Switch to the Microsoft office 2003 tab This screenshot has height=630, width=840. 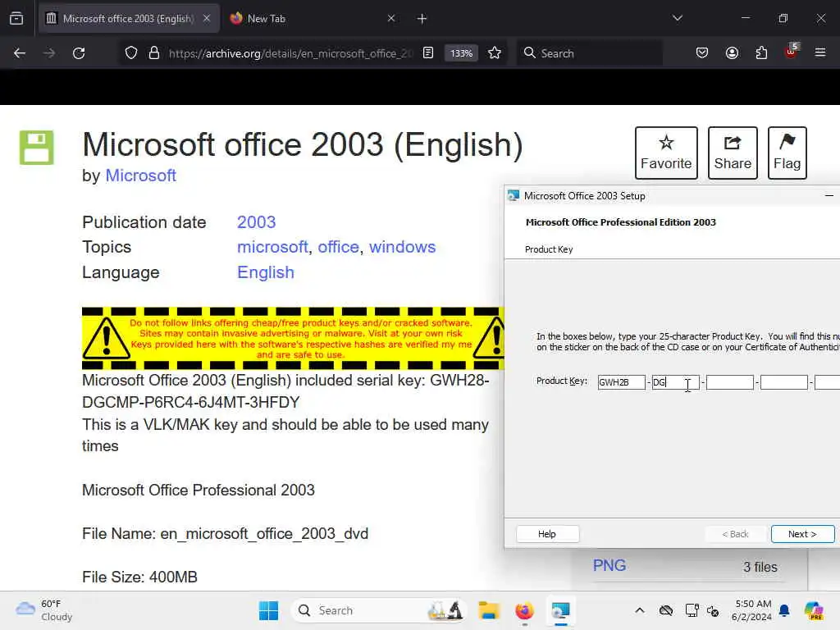[x=129, y=19]
